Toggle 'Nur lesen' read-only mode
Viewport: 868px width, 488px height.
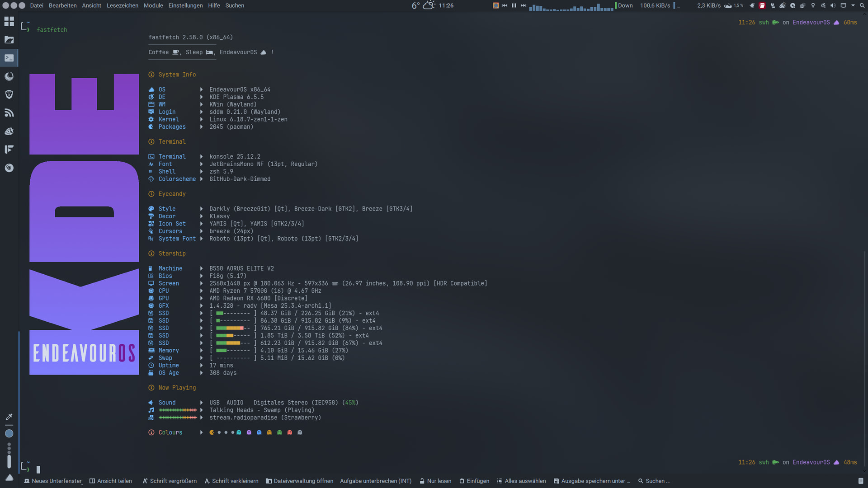coord(435,481)
